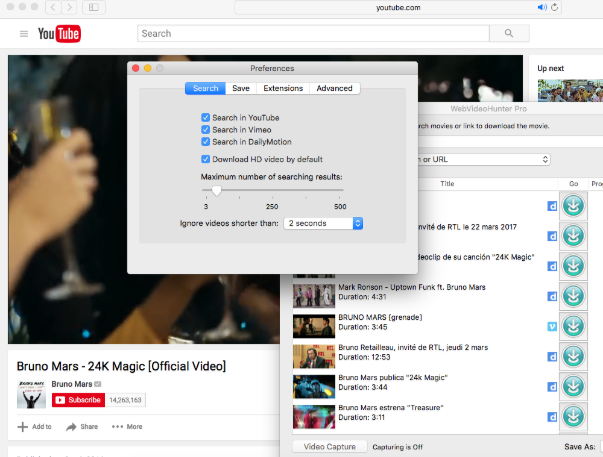Mute the tab audio speaker icon

pyautogui.click(x=542, y=7)
